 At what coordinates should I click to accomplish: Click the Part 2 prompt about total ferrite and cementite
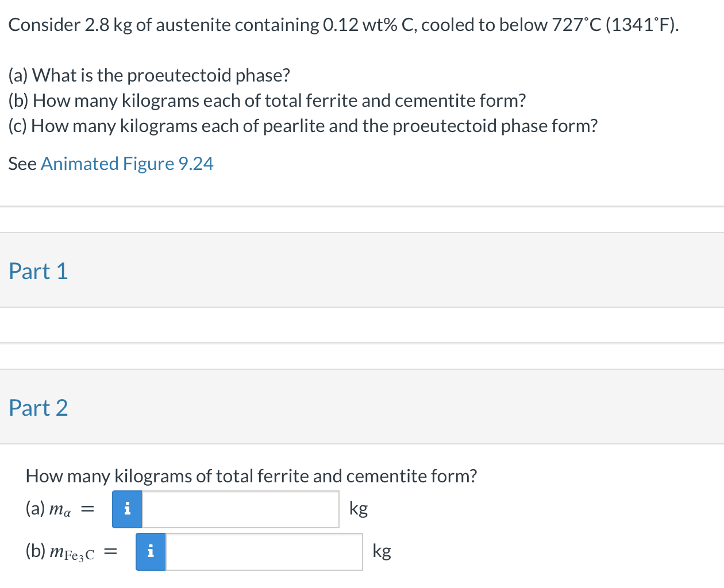coord(251,476)
